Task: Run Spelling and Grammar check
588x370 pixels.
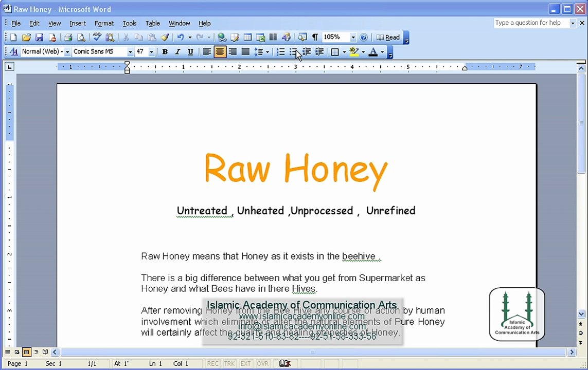Action: (x=97, y=37)
